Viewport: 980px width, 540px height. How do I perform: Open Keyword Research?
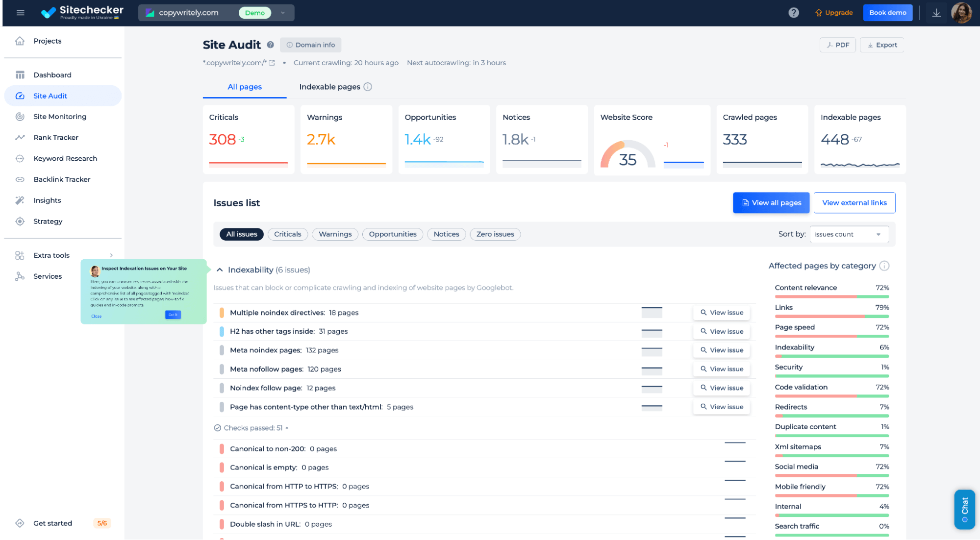[65, 158]
